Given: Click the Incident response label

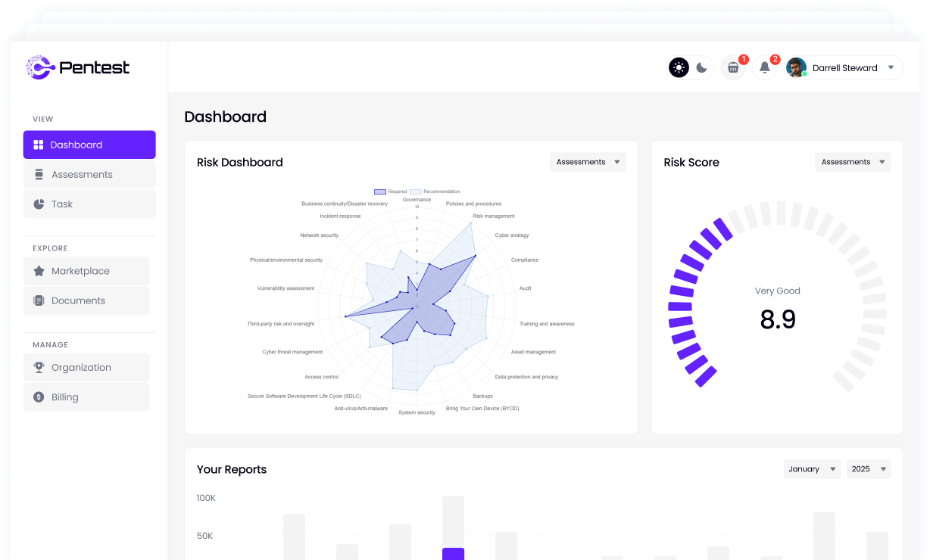Looking at the screenshot, I should [x=340, y=216].
